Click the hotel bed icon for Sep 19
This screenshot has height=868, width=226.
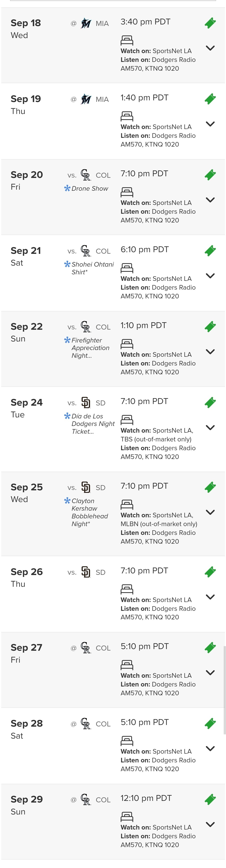pos(127,117)
